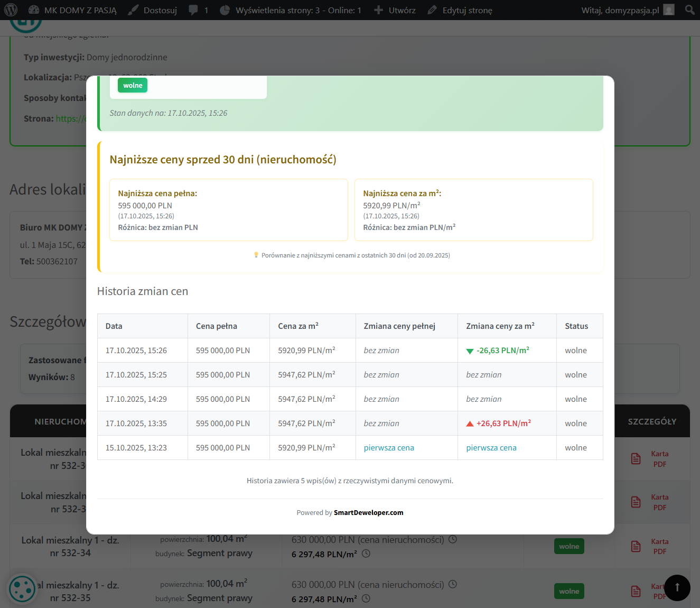Click the Data column header

[114, 326]
